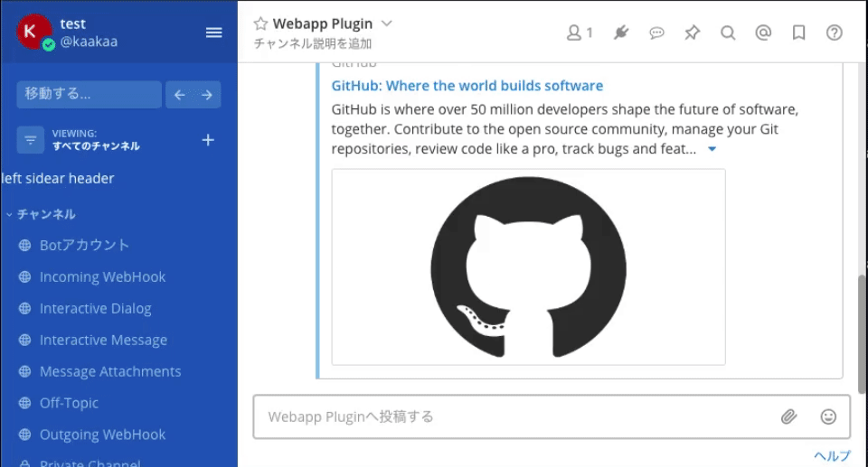The width and height of the screenshot is (868, 467).
Task: Open the Webapp Plugin channel dropdown
Action: tap(387, 23)
